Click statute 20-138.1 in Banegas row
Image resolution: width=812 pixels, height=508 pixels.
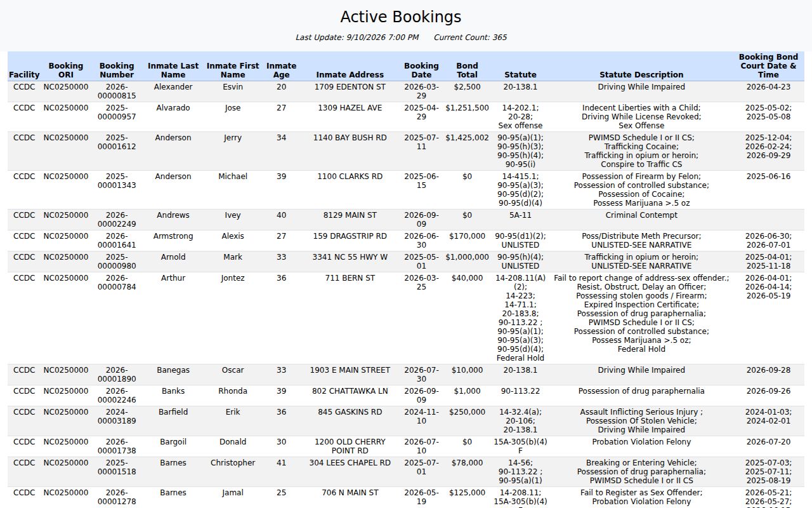(x=520, y=370)
